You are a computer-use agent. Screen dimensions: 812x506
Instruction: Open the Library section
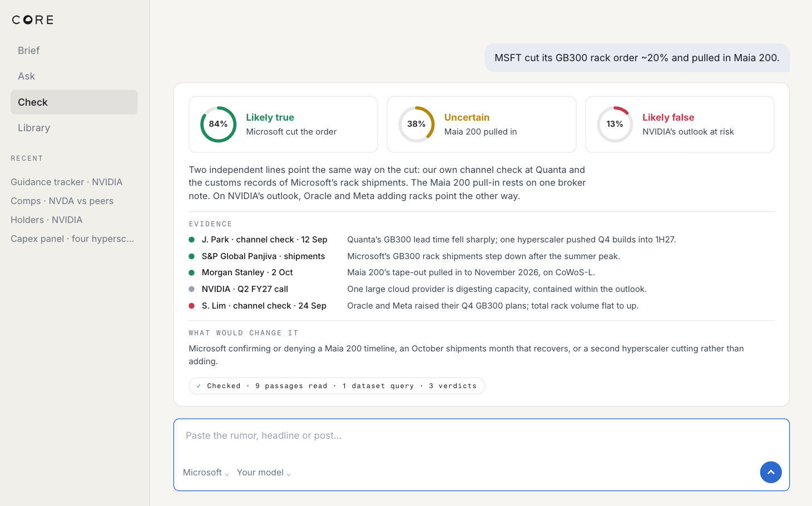coord(74,128)
